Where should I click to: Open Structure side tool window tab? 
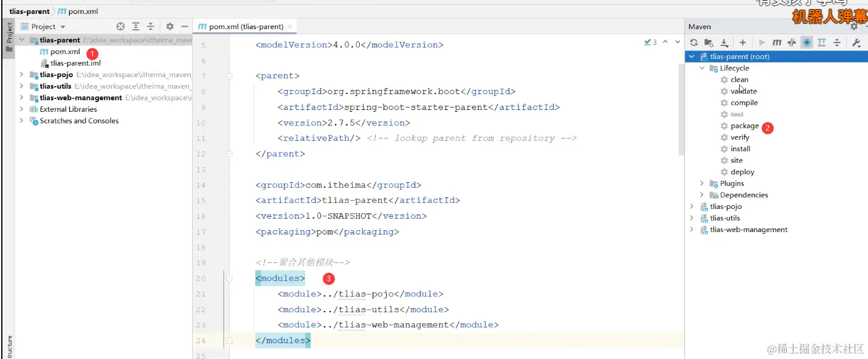click(9, 346)
